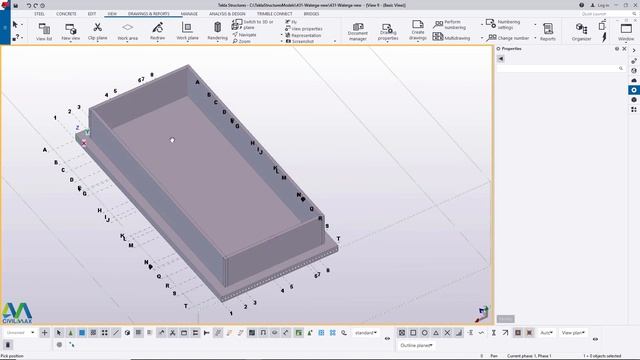Click the Properties panel search field
This screenshot has height=360, width=640.
[x=560, y=69]
